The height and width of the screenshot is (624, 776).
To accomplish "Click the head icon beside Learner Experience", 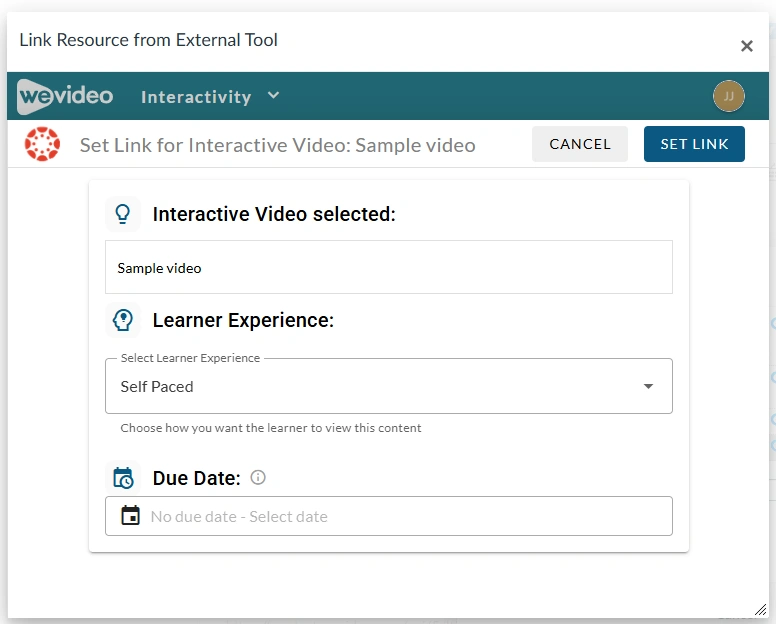I will click(123, 320).
